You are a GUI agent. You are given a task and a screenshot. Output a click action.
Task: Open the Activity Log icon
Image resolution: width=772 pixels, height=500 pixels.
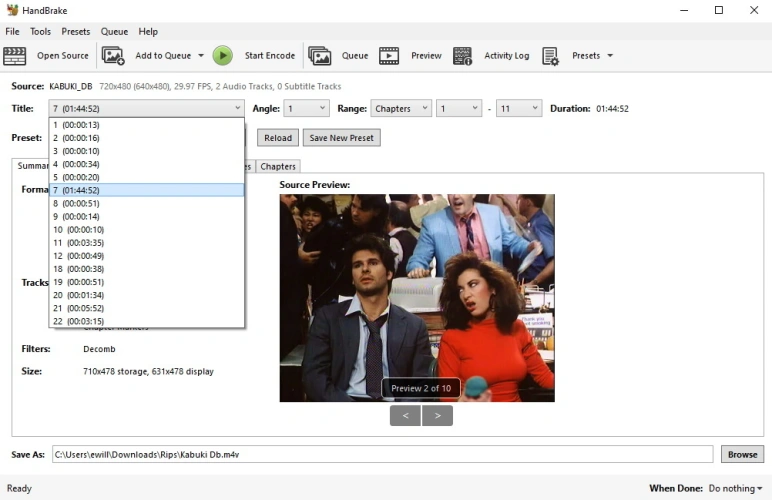point(463,56)
